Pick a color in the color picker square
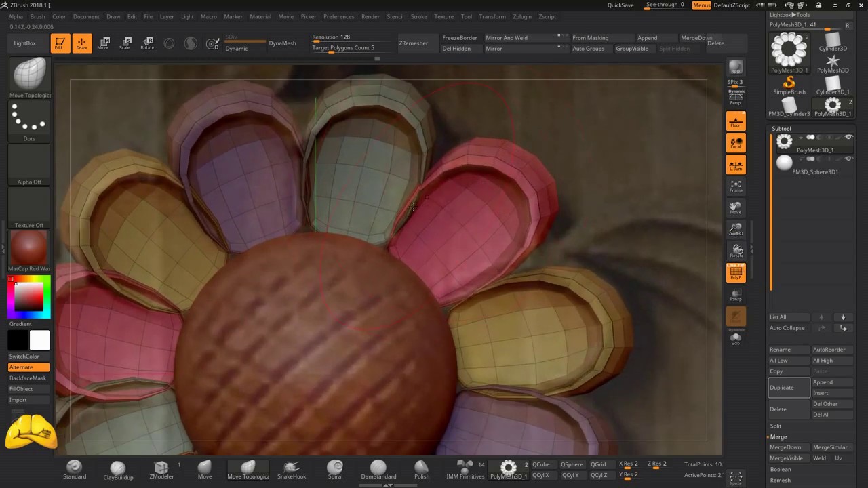 29,297
